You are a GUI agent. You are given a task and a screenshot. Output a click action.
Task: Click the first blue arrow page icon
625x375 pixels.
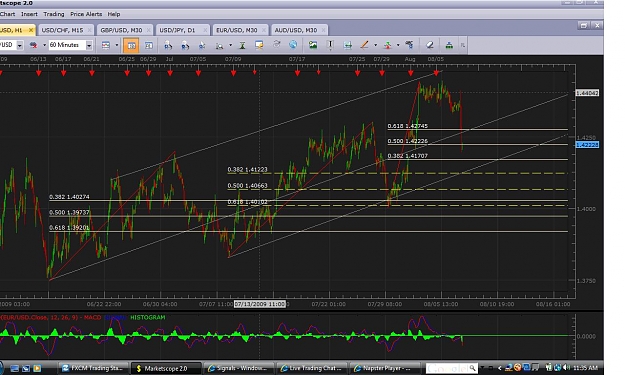(168, 45)
